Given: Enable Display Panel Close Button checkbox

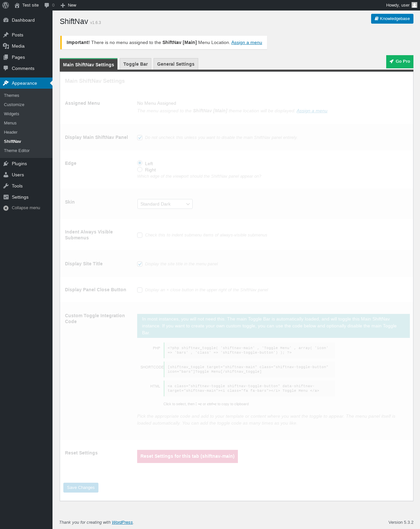Looking at the screenshot, I should click(140, 290).
